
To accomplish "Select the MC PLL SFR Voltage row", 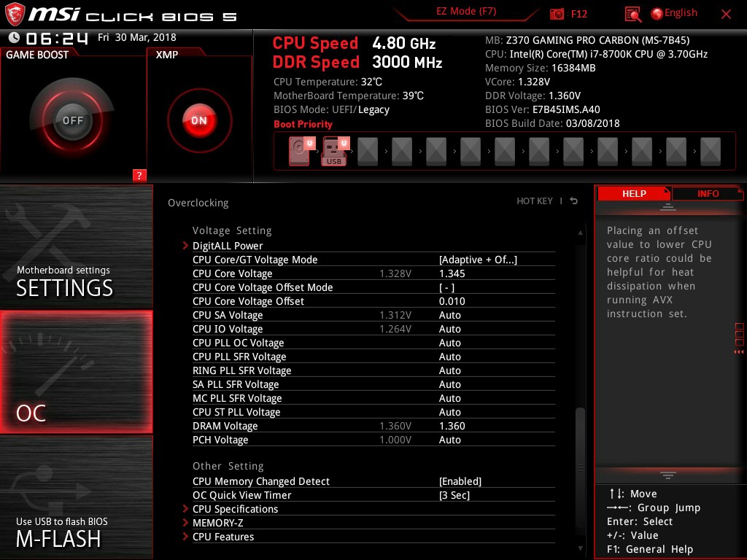I will click(x=373, y=398).
